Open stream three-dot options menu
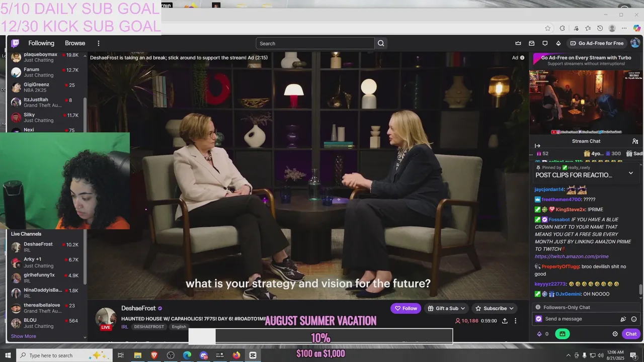 pyautogui.click(x=515, y=321)
